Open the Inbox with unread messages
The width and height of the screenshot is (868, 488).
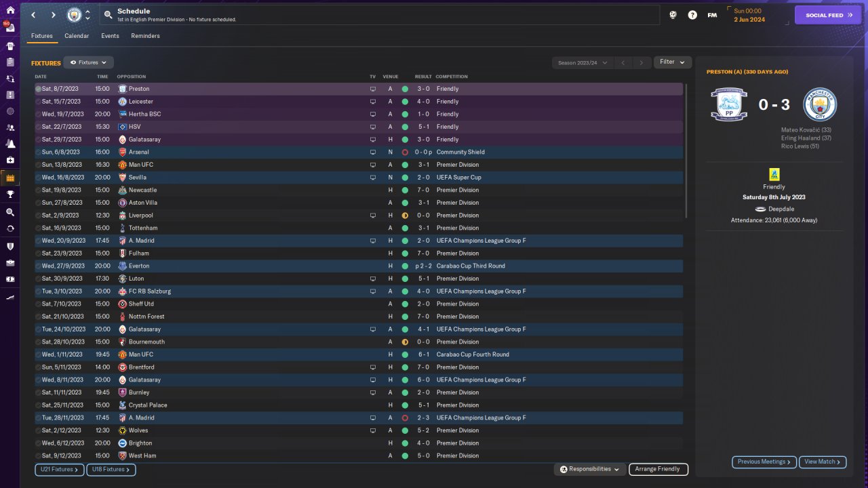(10, 28)
